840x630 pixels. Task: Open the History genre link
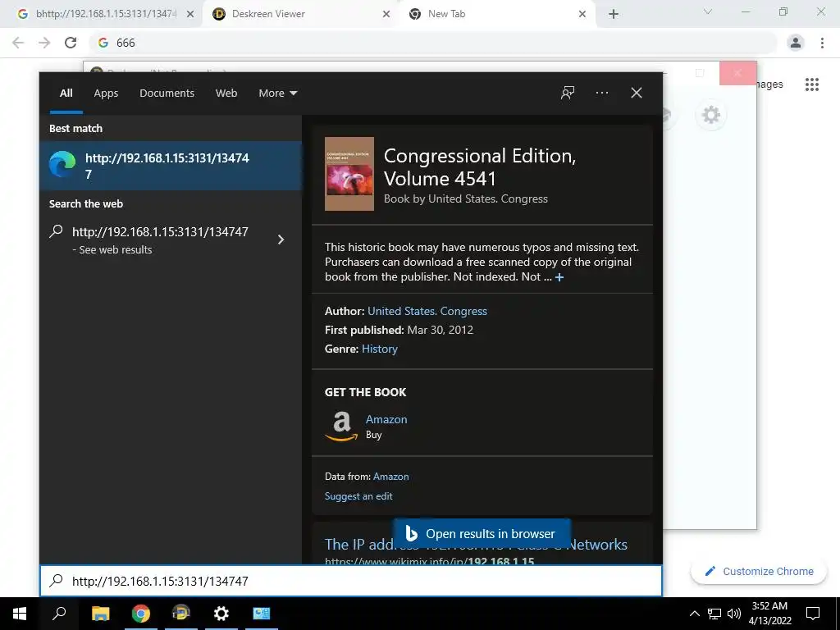379,349
